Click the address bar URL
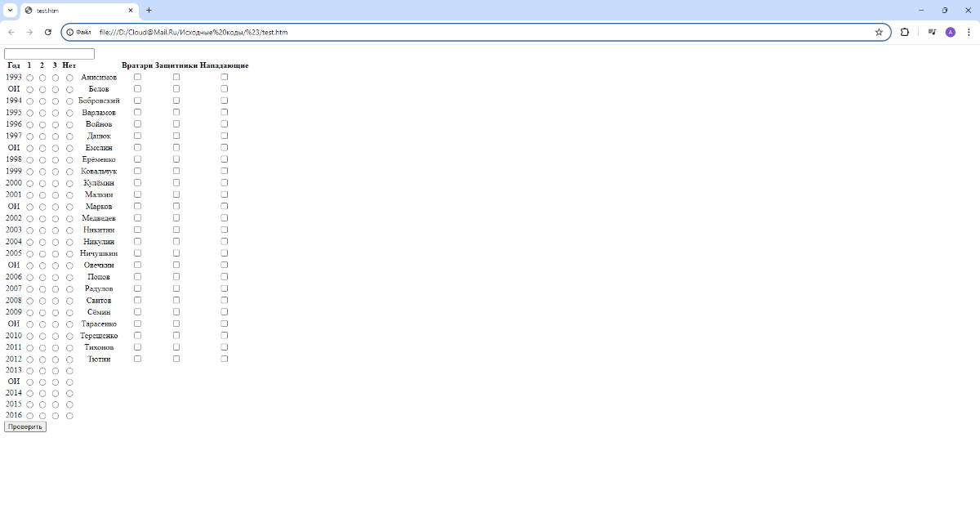Screen dimensions: 980x527 [194, 32]
